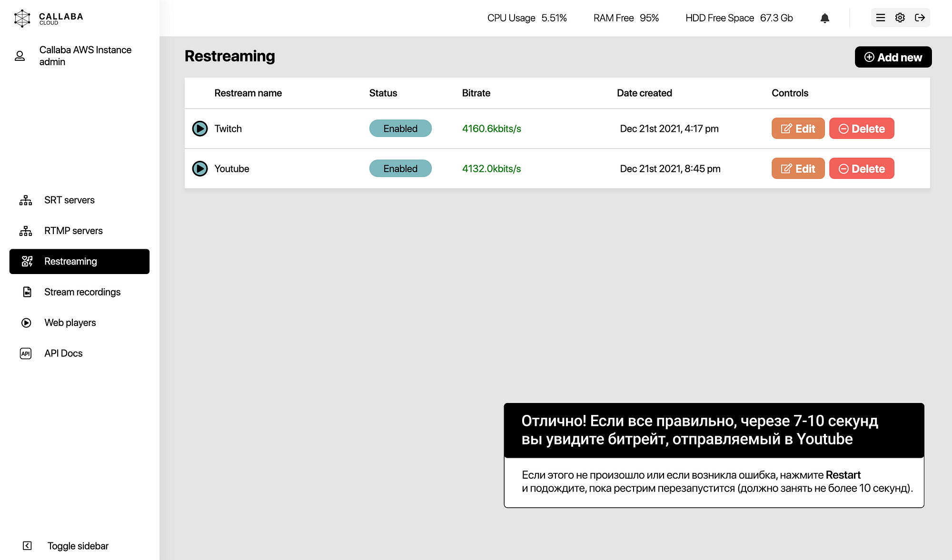Click the Restreaming sidebar icon
The width and height of the screenshot is (952, 560).
(x=27, y=261)
